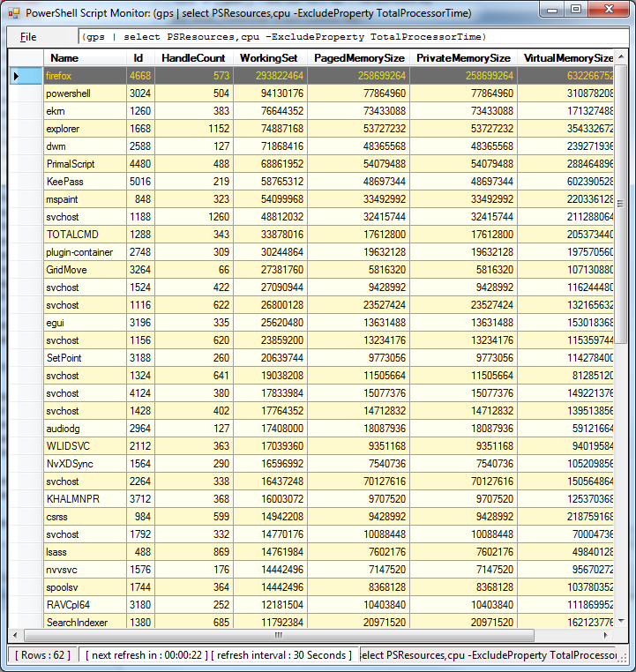The height and width of the screenshot is (672, 636).
Task: Click the application icon in title bar
Action: 14,13
